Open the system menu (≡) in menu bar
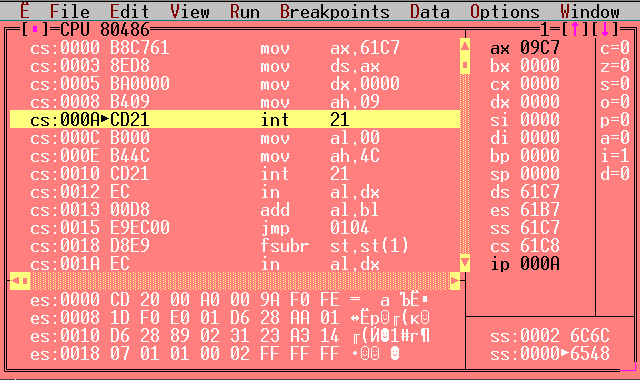 coord(25,11)
